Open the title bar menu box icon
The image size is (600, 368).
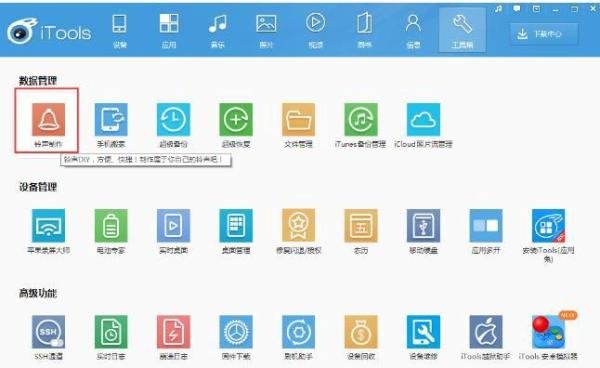[x=536, y=8]
